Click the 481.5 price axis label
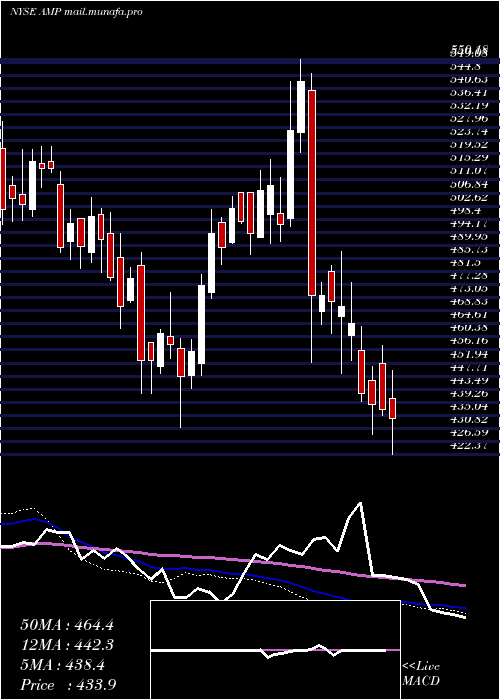 [465, 262]
